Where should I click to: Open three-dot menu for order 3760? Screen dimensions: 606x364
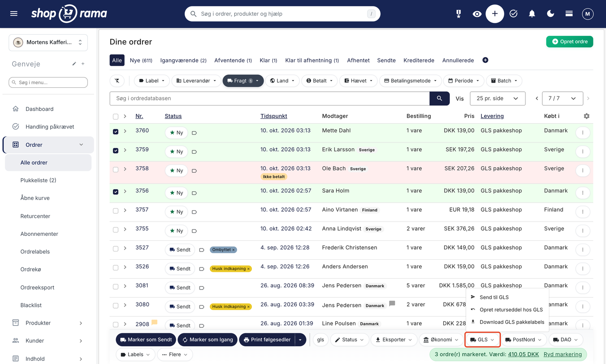(583, 132)
